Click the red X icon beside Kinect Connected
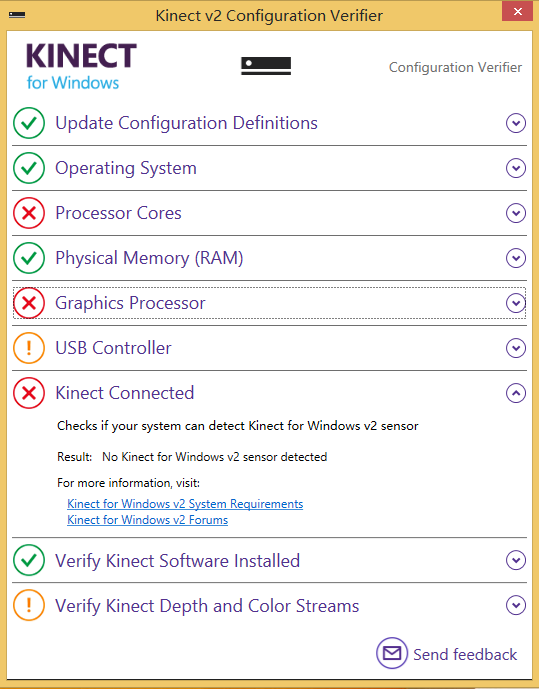The image size is (539, 689). pyautogui.click(x=29, y=393)
